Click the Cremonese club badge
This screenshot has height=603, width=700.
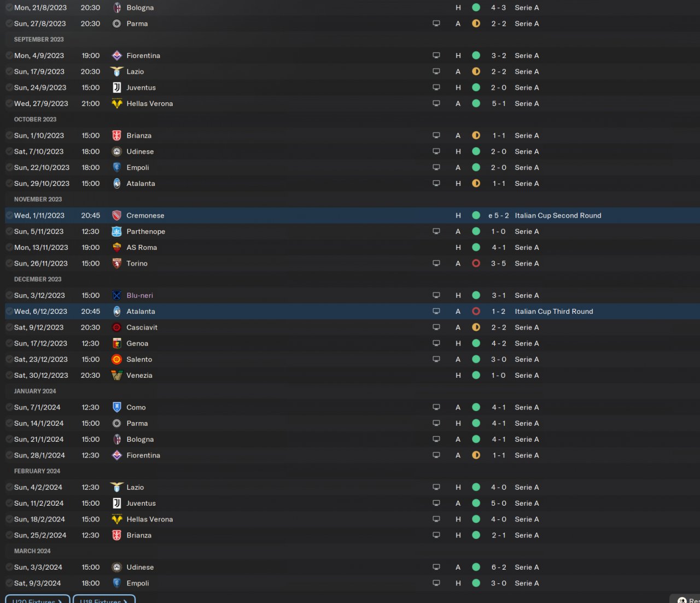point(116,215)
